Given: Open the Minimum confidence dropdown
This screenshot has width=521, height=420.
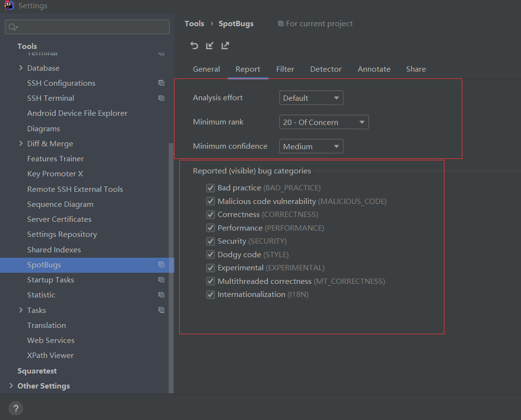Looking at the screenshot, I should pos(311,146).
